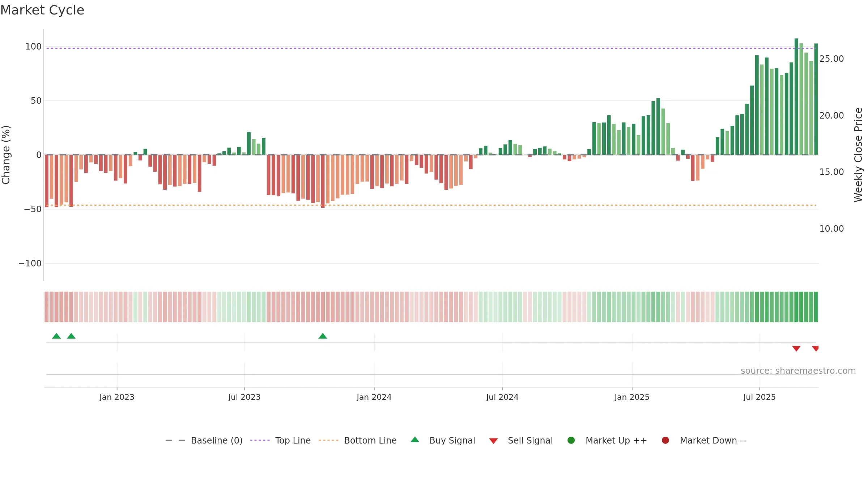The image size is (868, 488).
Task: Click the Jan 2025 axis label
Action: click(632, 397)
